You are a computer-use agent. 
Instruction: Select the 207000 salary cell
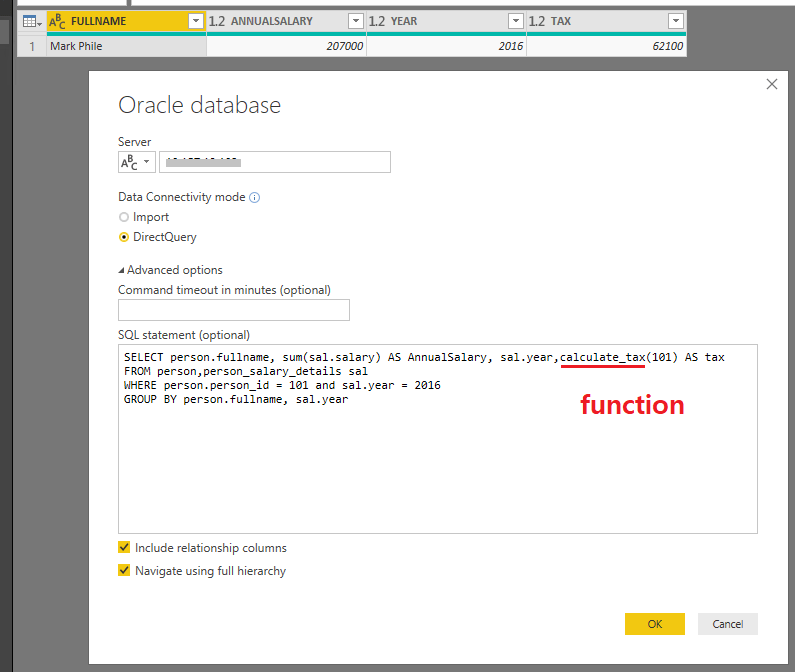pyautogui.click(x=286, y=46)
